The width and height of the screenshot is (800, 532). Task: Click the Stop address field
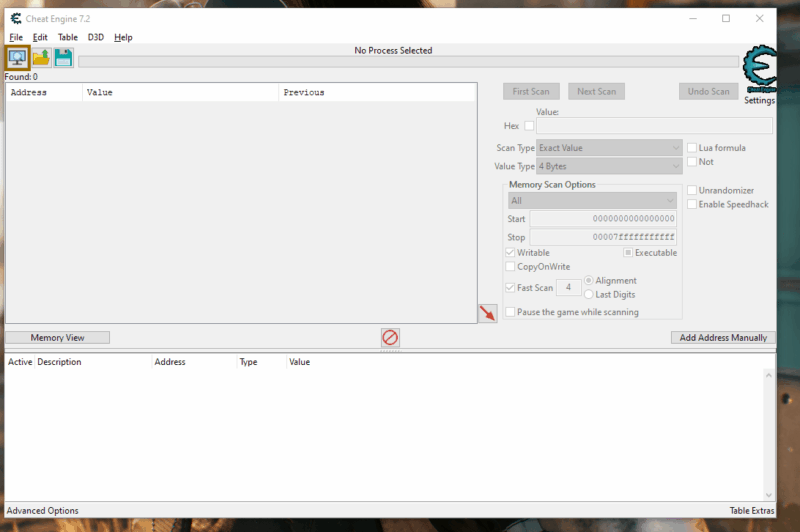point(603,237)
